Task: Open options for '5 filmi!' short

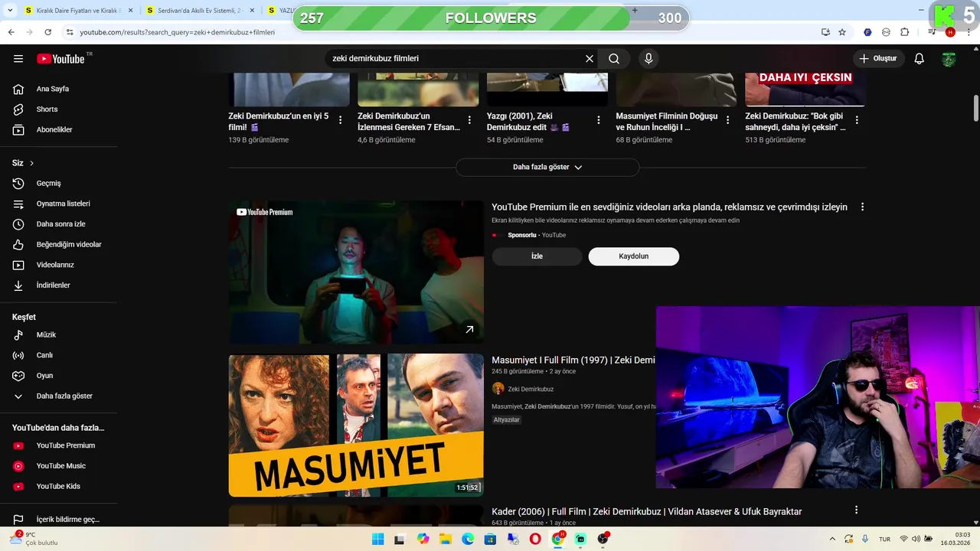Action: click(341, 120)
